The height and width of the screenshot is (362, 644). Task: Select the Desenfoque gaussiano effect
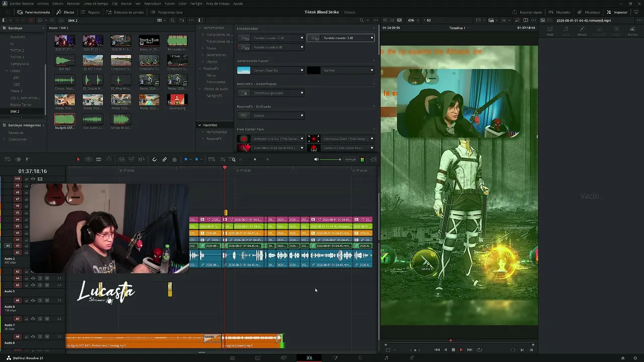click(271, 93)
